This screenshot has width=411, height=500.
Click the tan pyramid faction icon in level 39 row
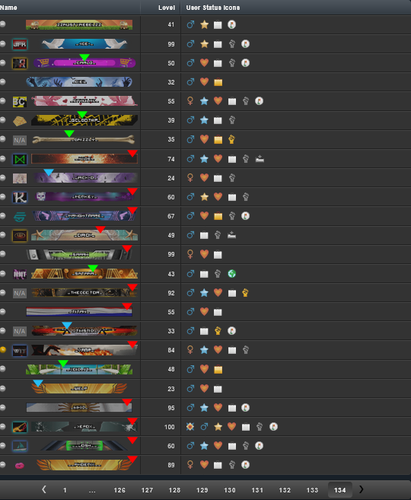coord(20,121)
